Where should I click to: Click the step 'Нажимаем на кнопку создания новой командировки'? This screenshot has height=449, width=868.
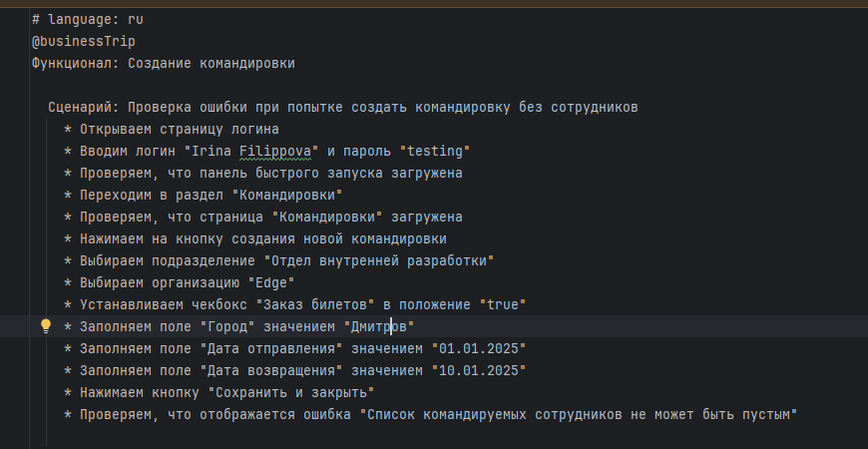pyautogui.click(x=263, y=238)
